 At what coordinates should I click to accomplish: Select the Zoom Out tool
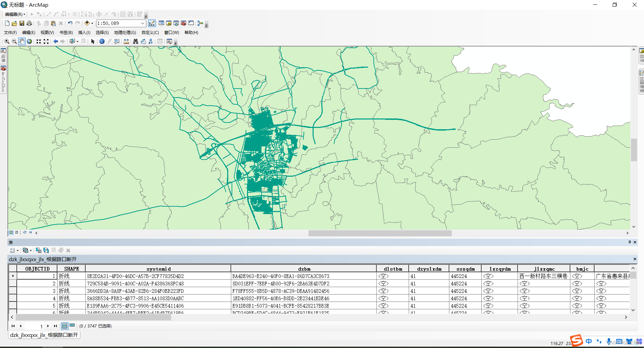tap(14, 41)
